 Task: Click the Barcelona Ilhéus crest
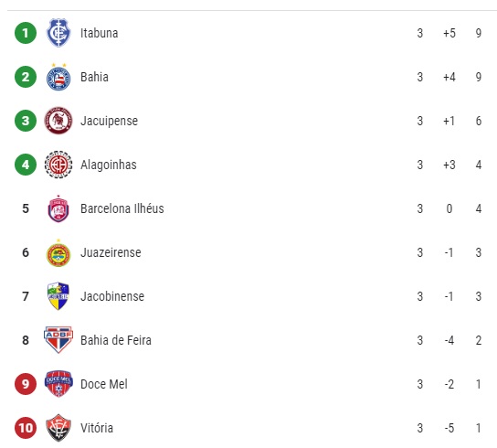pos(58,208)
